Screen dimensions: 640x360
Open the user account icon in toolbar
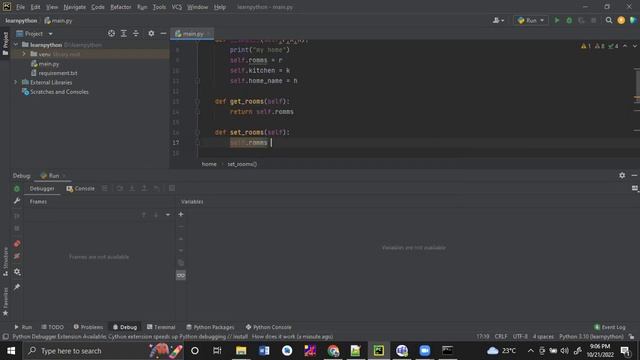point(498,20)
